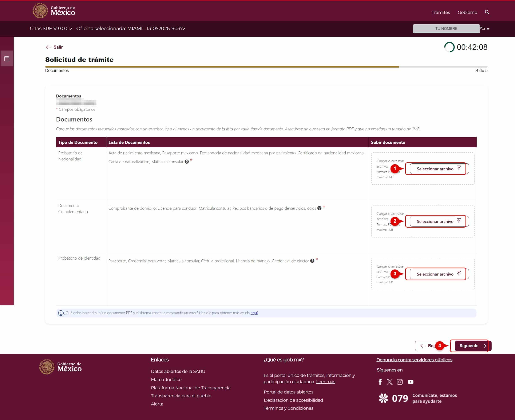Click the Solicitud de trámite heading
Screen dimensions: 515x420
coord(79,60)
